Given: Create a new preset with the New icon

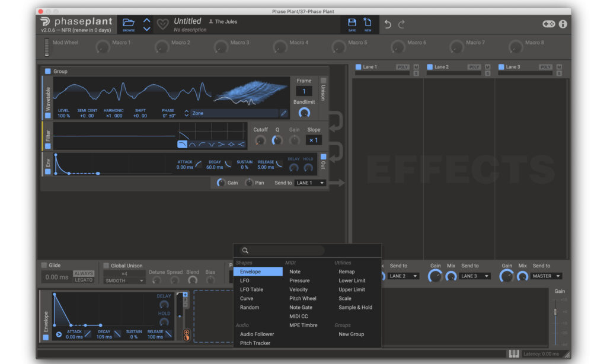Looking at the screenshot, I should (x=368, y=23).
